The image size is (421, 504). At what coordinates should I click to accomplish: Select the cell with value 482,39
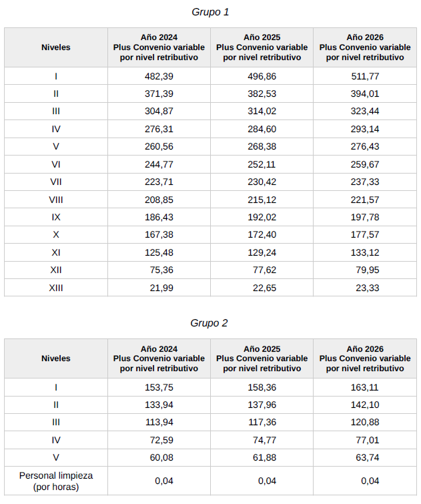point(159,77)
